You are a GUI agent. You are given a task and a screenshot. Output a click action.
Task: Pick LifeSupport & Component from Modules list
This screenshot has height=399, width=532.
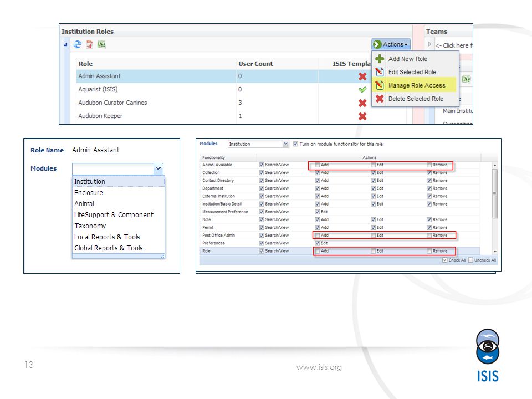pyautogui.click(x=119, y=215)
